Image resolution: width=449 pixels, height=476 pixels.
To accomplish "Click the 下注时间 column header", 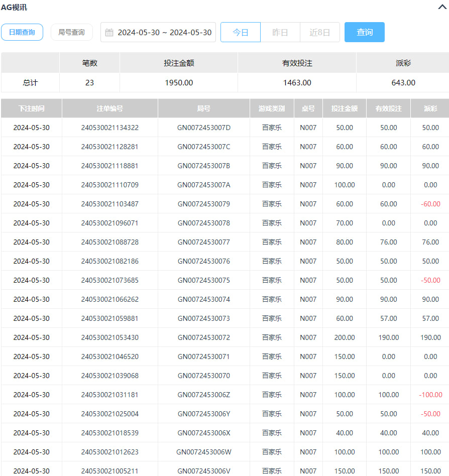I will [x=31, y=108].
